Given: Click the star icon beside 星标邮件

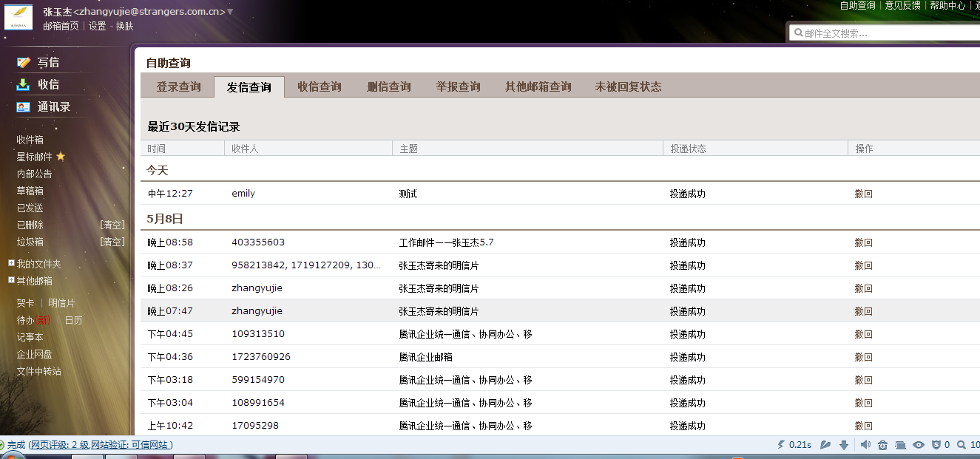Looking at the screenshot, I should pos(61,157).
